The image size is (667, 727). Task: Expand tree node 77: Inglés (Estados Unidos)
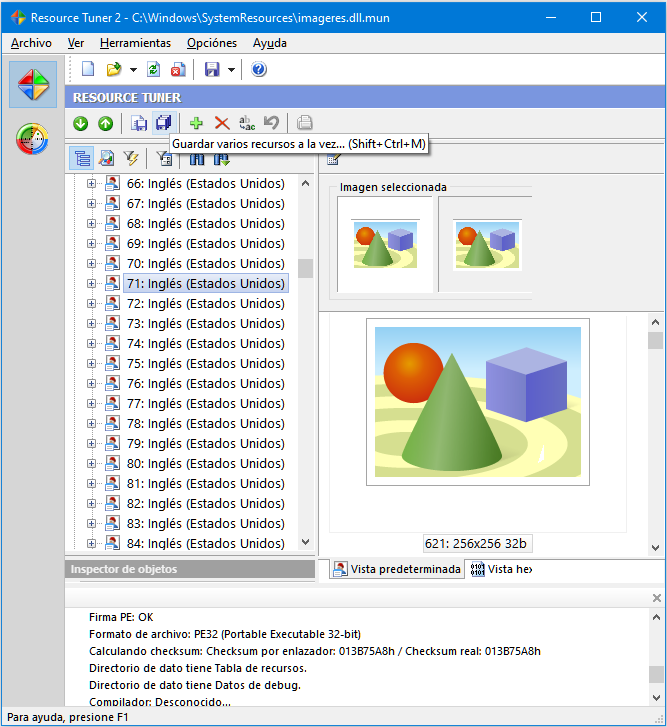91,403
